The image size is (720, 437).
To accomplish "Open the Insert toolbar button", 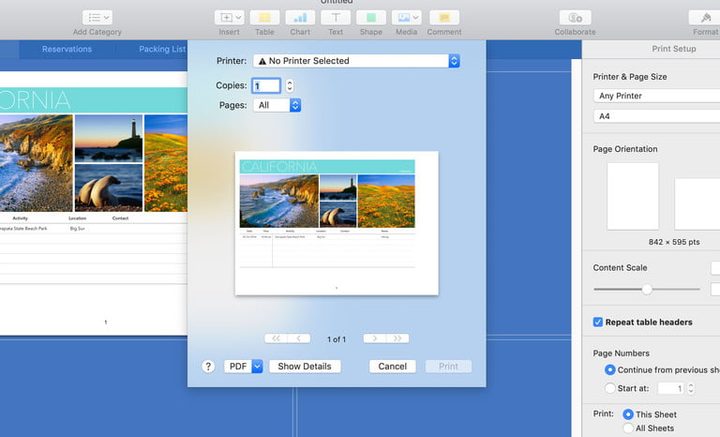I will 229,18.
